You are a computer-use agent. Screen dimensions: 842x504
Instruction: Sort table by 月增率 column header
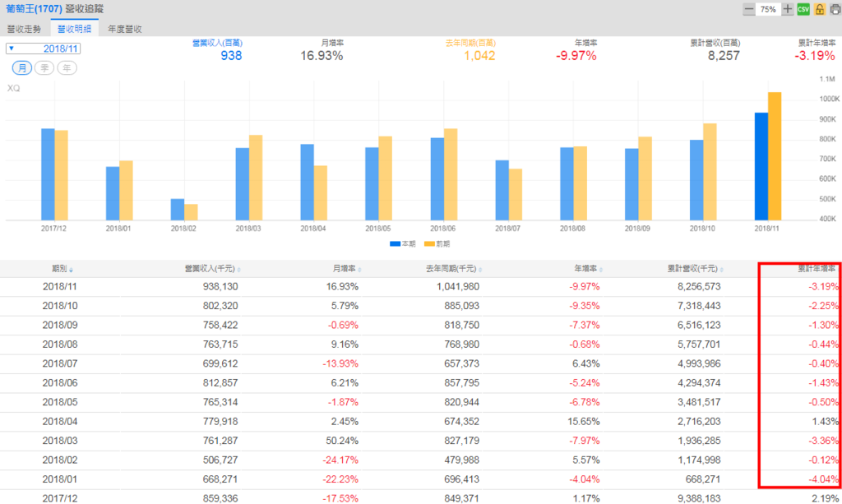[x=346, y=269]
